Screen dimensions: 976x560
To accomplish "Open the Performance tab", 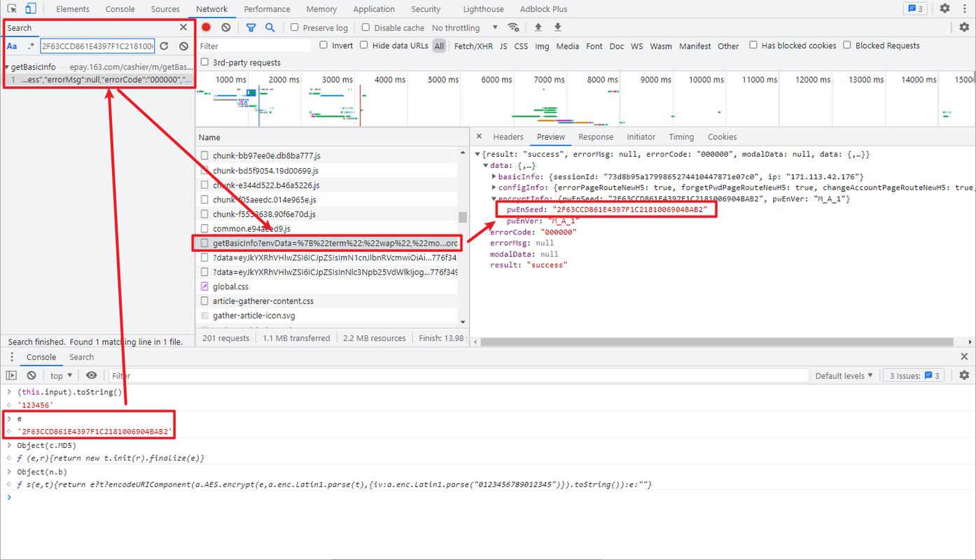I will pos(267,9).
